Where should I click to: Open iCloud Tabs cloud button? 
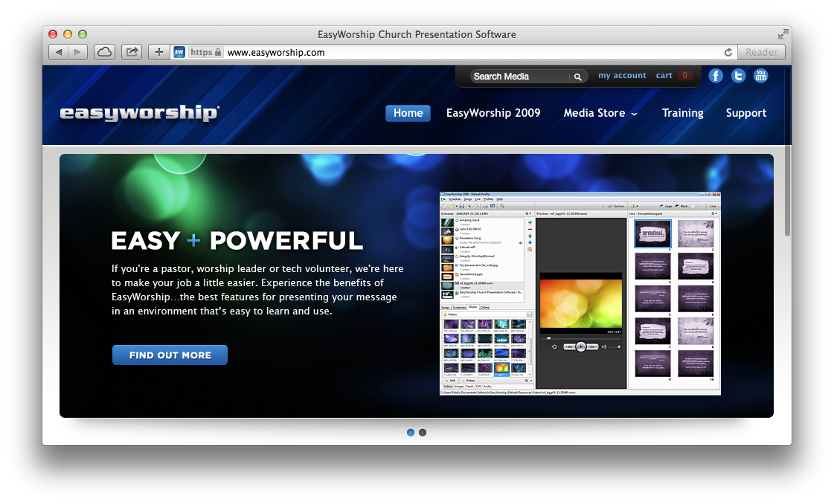click(105, 52)
